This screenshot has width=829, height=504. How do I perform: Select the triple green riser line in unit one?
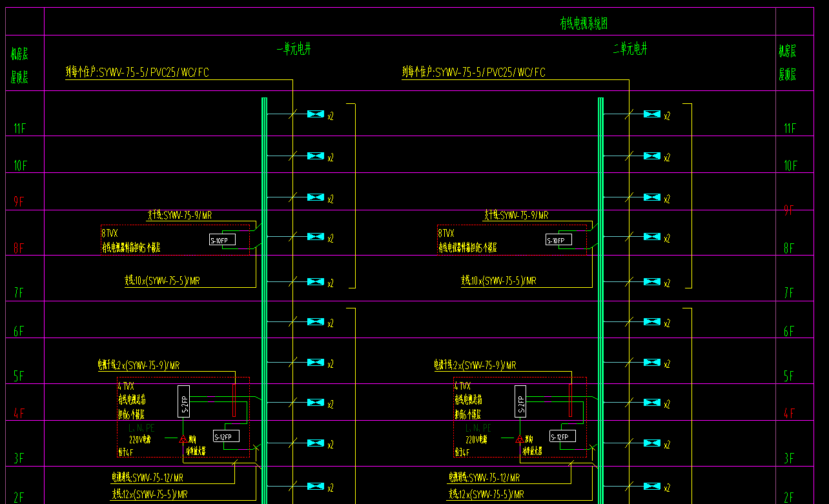click(x=264, y=300)
